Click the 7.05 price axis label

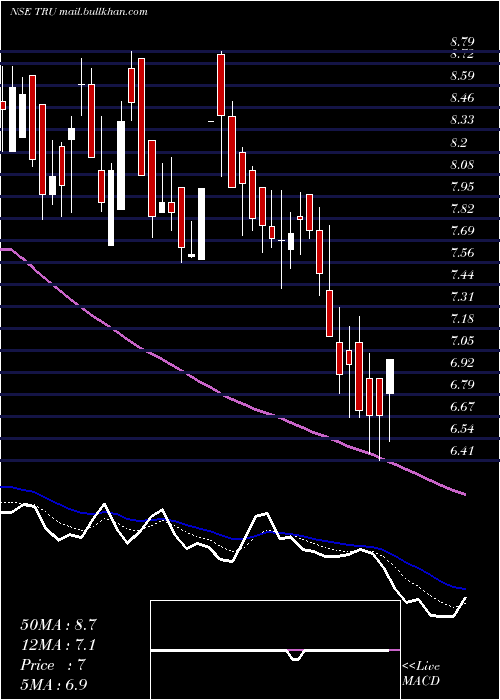click(x=462, y=341)
